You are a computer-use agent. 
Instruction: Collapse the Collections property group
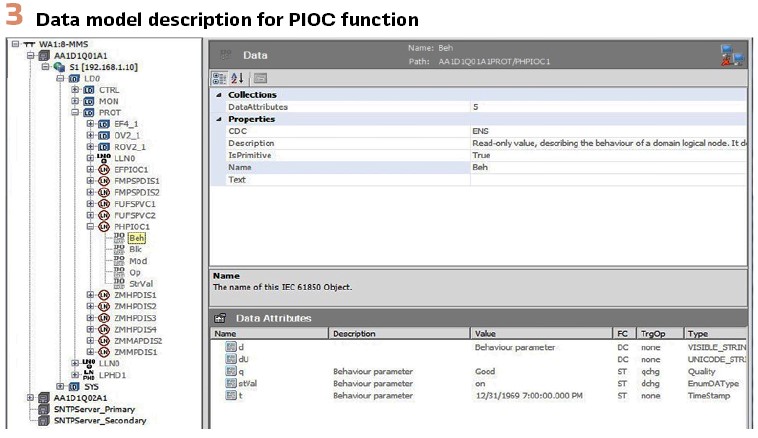220,94
